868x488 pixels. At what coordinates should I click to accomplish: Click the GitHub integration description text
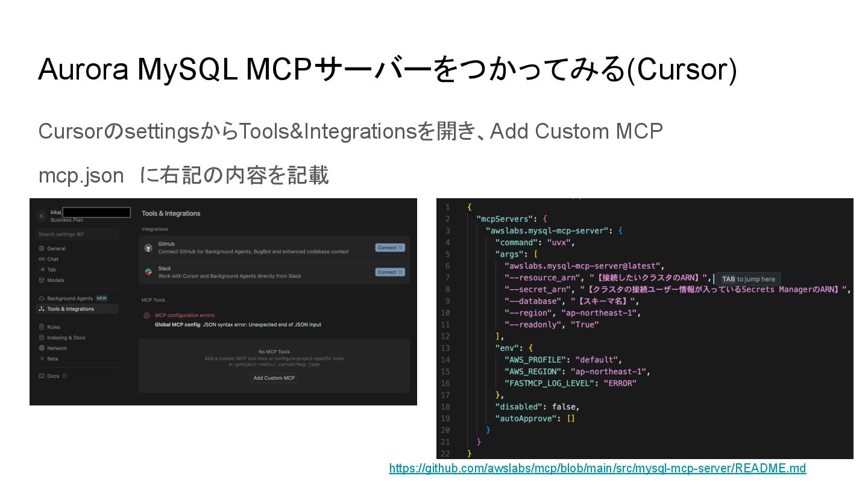point(253,252)
